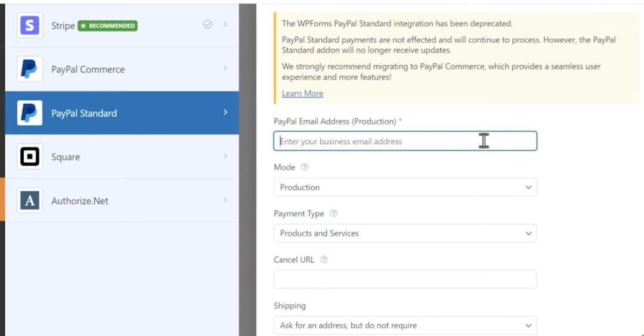The height and width of the screenshot is (336, 644).
Task: Select the PayPal Standard provider
Action: (x=122, y=113)
